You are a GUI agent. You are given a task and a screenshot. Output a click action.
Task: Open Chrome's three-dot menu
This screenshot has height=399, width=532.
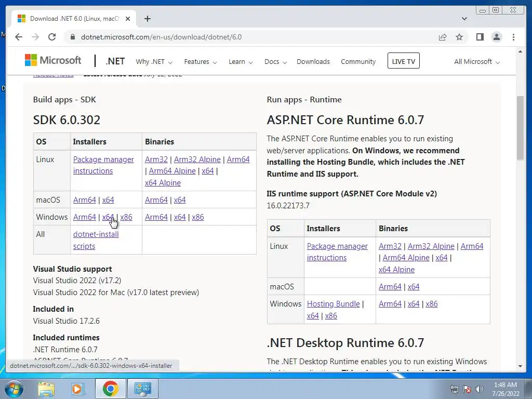(514, 37)
